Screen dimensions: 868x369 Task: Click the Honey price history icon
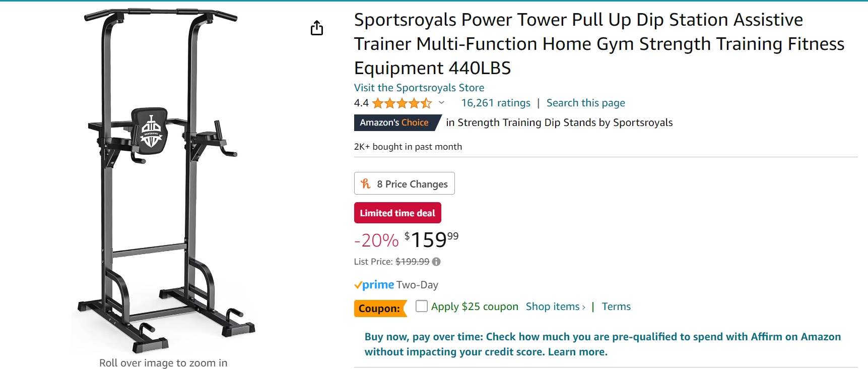[366, 184]
